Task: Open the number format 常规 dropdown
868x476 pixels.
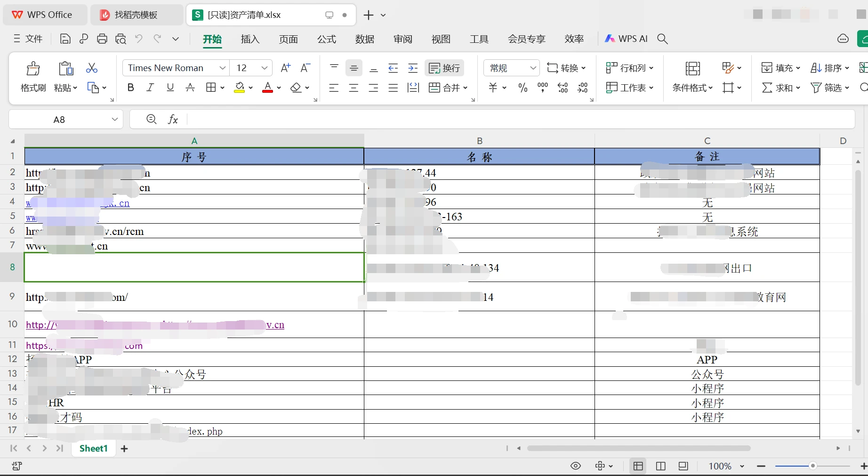Action: click(x=533, y=68)
